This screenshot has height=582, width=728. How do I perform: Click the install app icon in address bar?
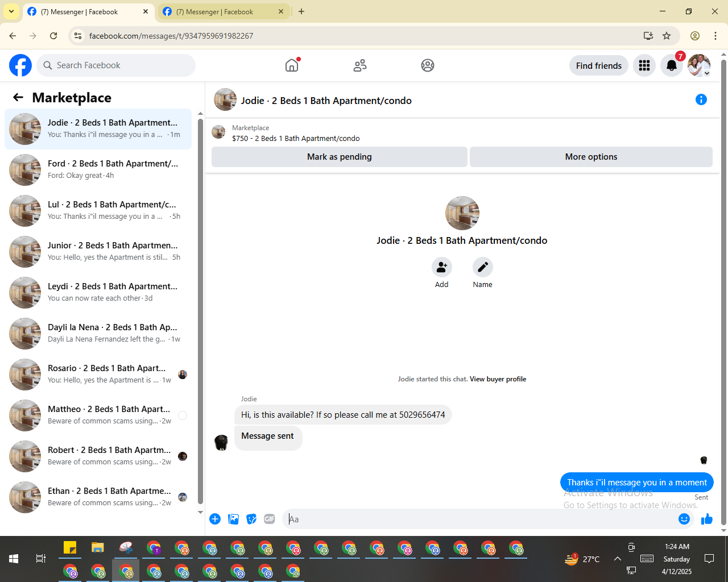click(648, 36)
